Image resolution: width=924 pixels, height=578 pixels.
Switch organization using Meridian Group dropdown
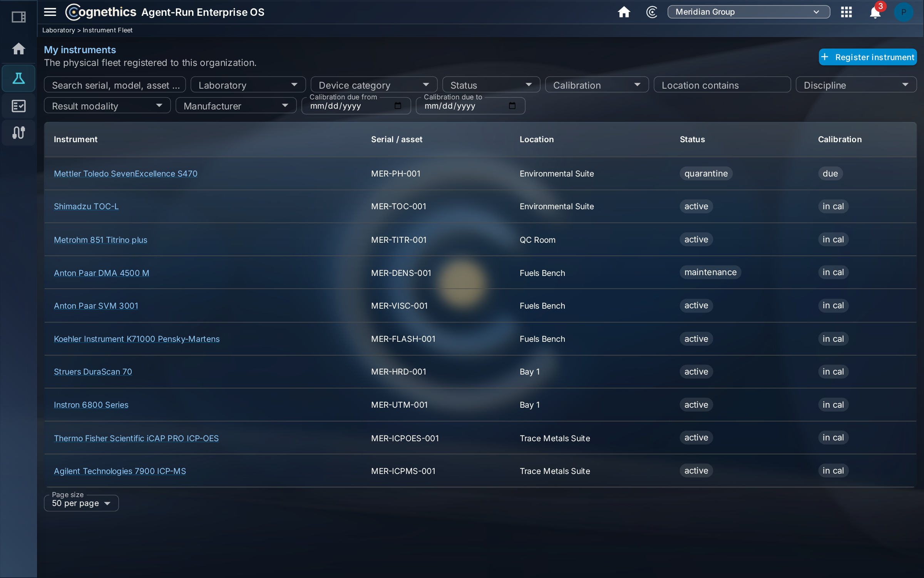click(748, 12)
